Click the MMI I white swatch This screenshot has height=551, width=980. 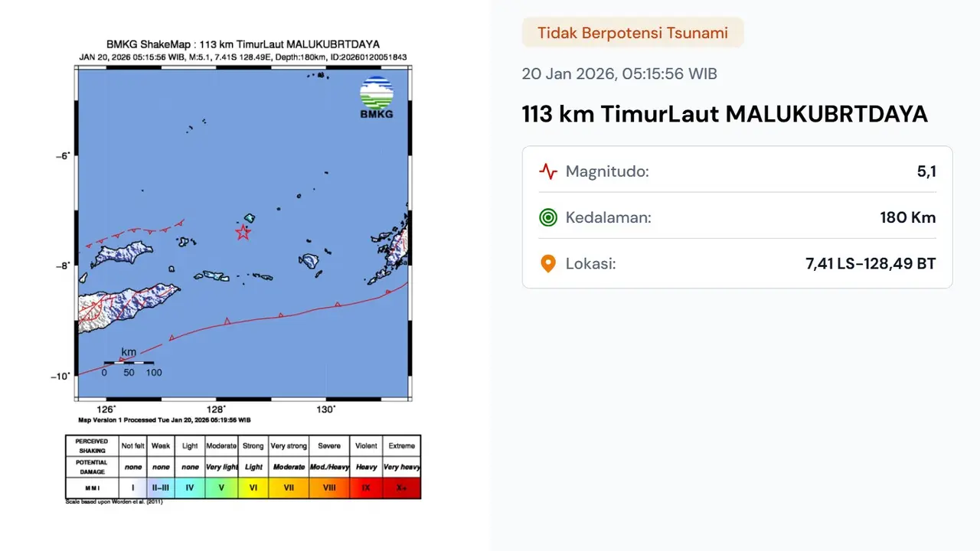[132, 487]
